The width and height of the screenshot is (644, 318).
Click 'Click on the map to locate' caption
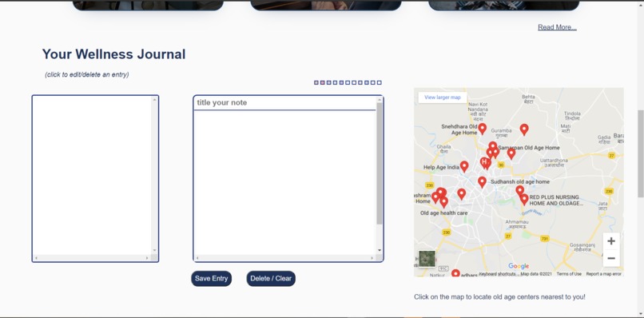pos(499,296)
